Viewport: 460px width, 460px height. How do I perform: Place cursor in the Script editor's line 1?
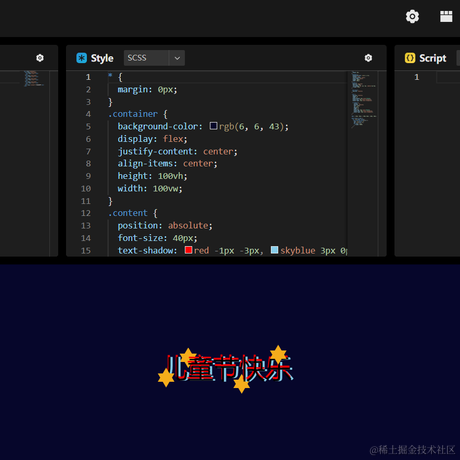[448, 77]
